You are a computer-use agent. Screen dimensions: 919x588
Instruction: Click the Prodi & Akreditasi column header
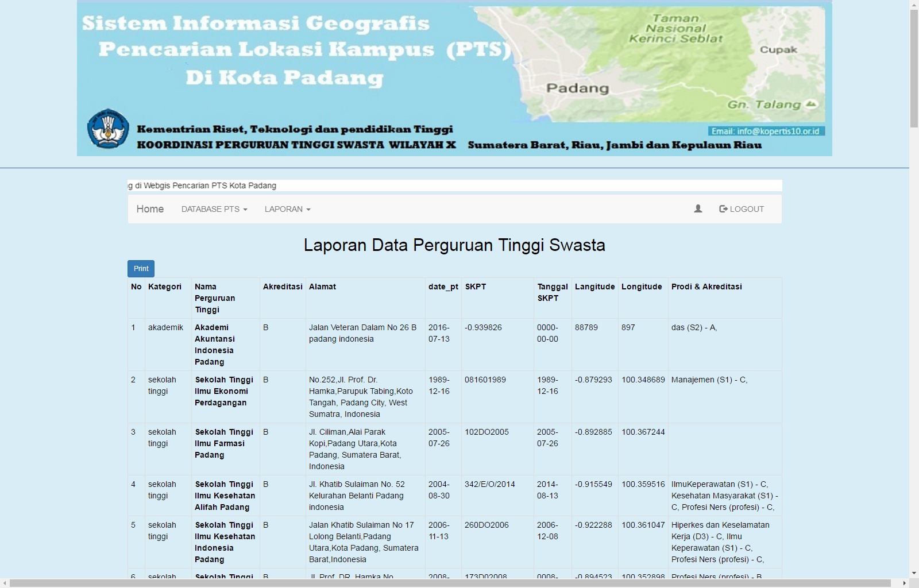pos(706,287)
